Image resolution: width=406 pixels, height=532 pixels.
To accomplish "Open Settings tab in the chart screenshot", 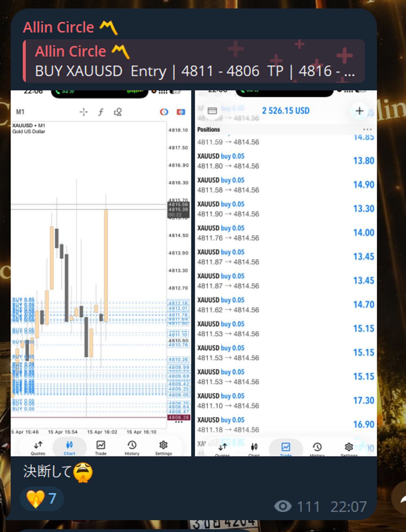I will [163, 447].
